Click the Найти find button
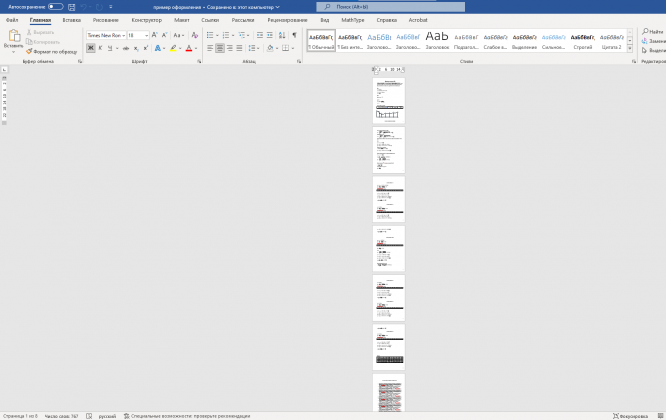 click(654, 32)
